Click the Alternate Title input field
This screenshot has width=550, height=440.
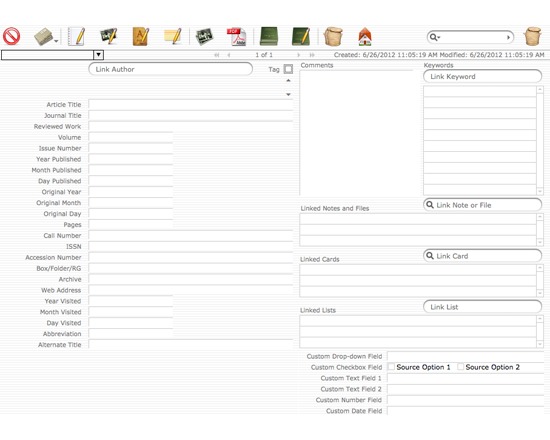[x=191, y=345]
